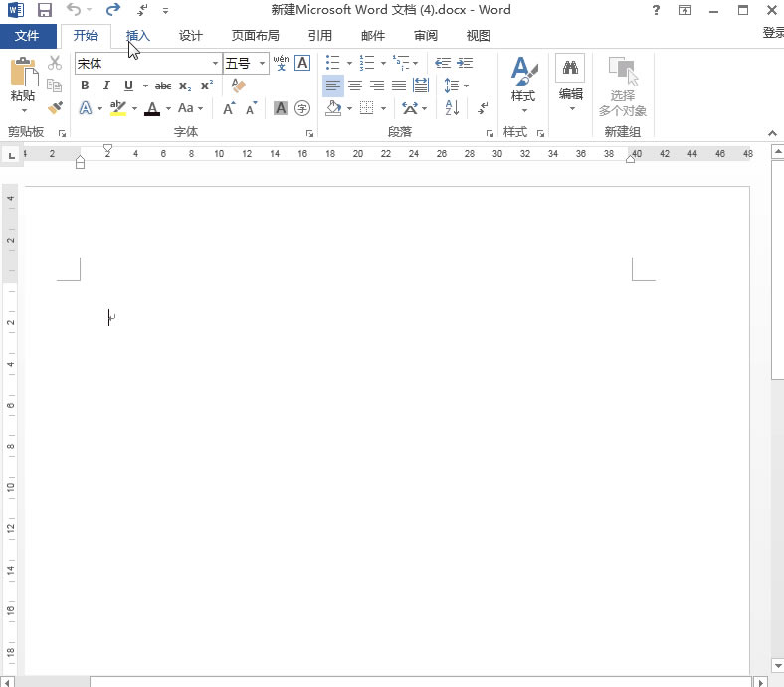Open the font name dropdown 宋体
This screenshot has height=687, width=784.
pos(215,64)
